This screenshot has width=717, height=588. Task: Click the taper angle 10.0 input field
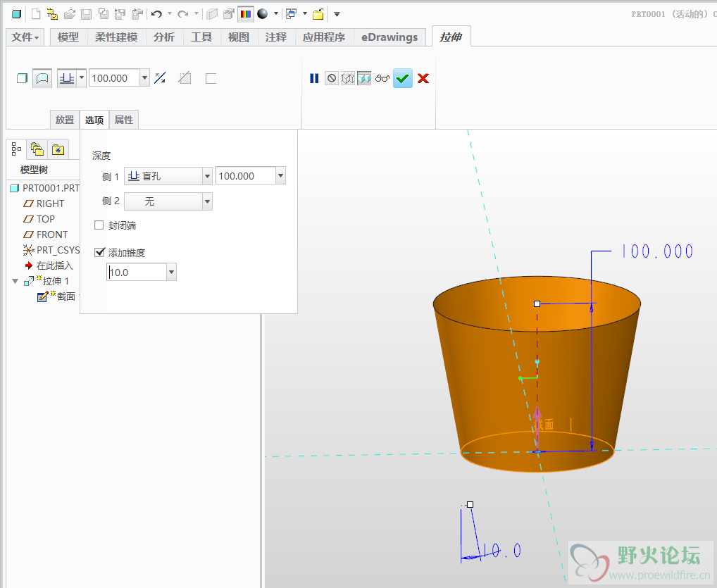[137, 272]
